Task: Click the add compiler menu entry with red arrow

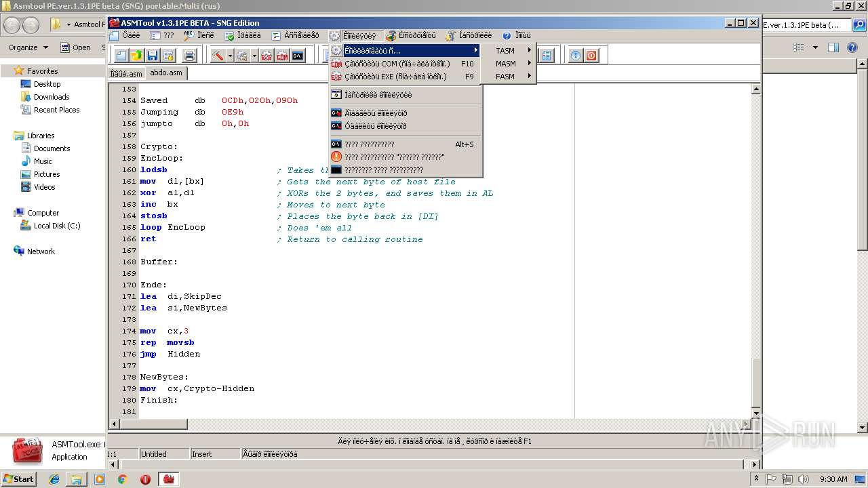Action: [x=406, y=113]
